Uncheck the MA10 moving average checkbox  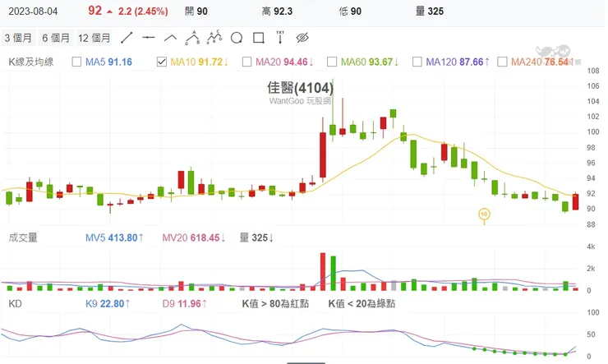[x=162, y=62]
